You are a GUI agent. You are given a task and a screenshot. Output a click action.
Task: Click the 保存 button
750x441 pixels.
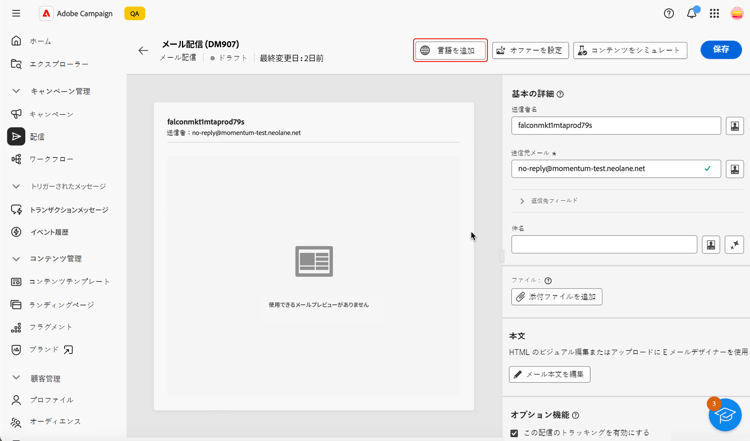tap(721, 49)
